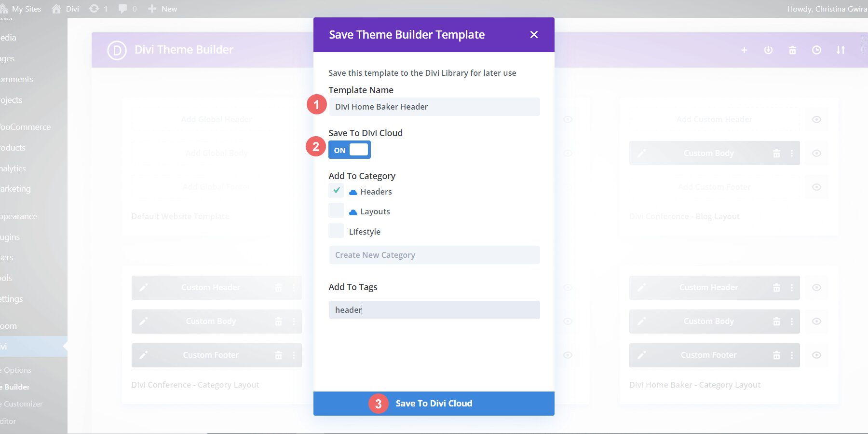Delete Baker Category Custom Header trash icon
This screenshot has height=434, width=868.
coord(776,287)
